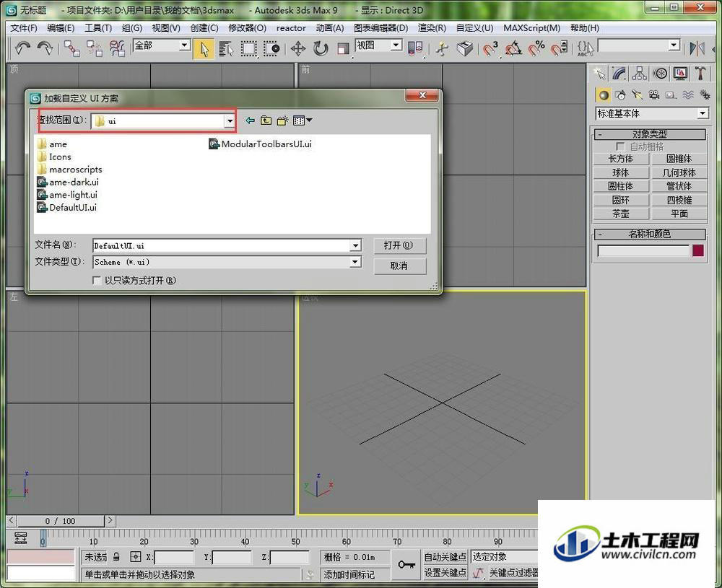The width and height of the screenshot is (722, 588).
Task: Create a 长方体 box primitive
Action: 621,159
